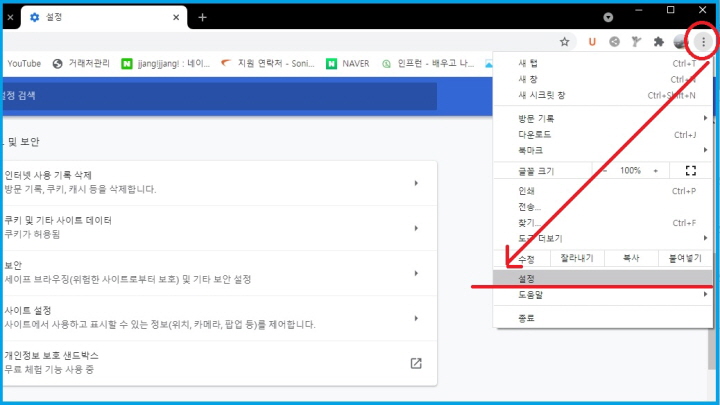The width and height of the screenshot is (720, 405).
Task: Choose 새 탭 from the menu
Action: pos(603,63)
